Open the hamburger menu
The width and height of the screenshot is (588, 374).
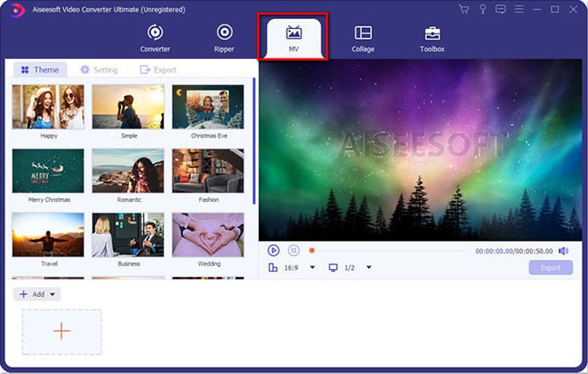pos(519,9)
